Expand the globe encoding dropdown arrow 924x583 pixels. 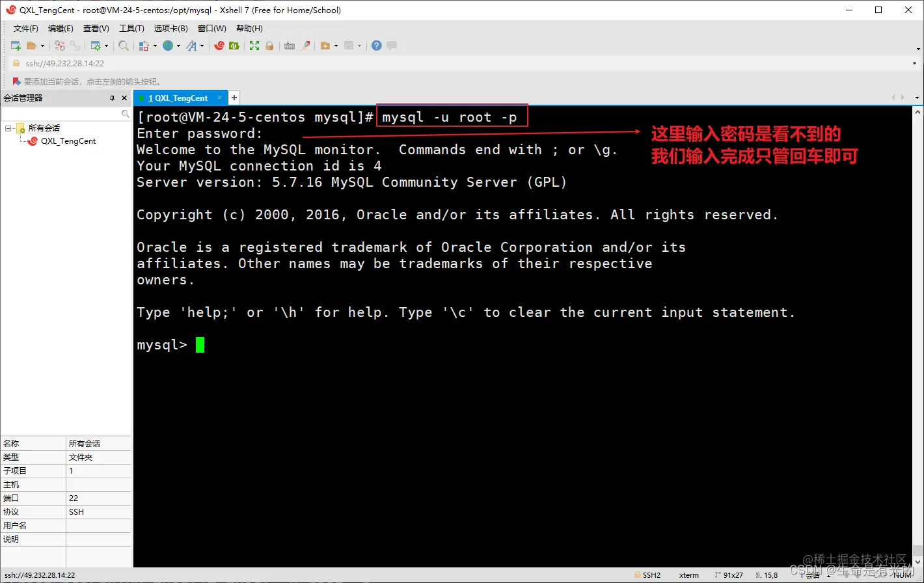[179, 46]
